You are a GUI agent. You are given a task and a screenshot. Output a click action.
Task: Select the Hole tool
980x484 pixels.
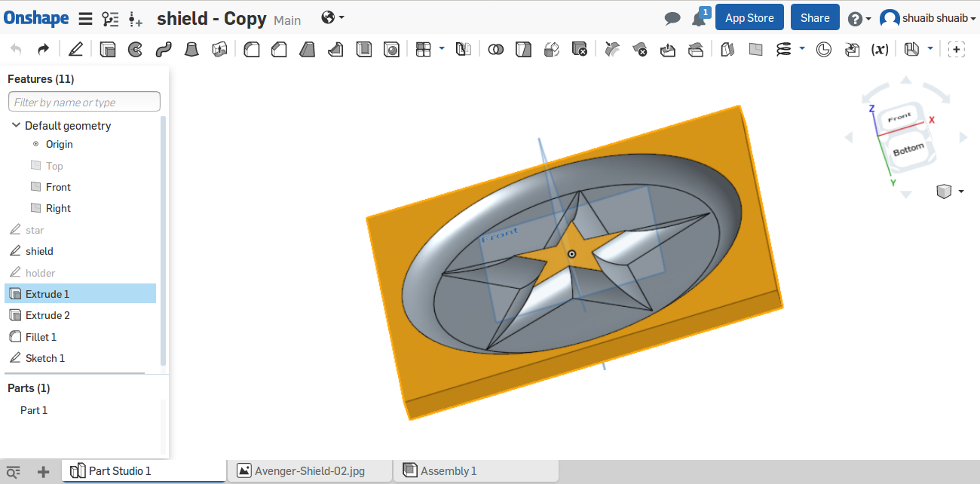(x=391, y=50)
